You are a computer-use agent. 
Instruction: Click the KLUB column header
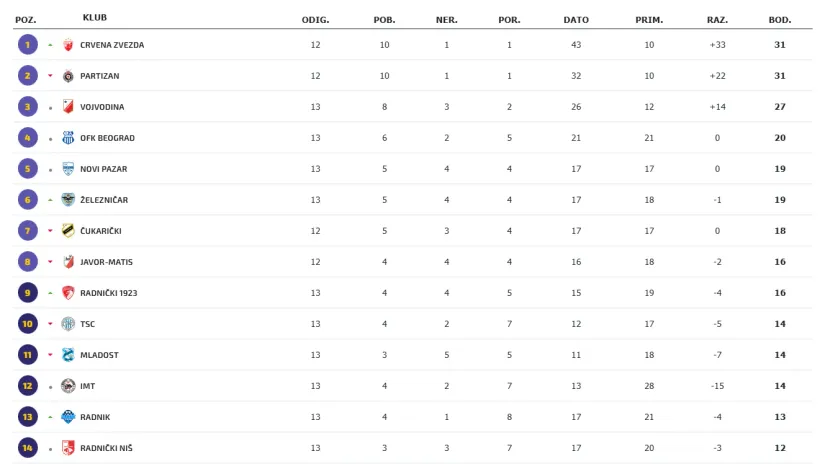95,18
